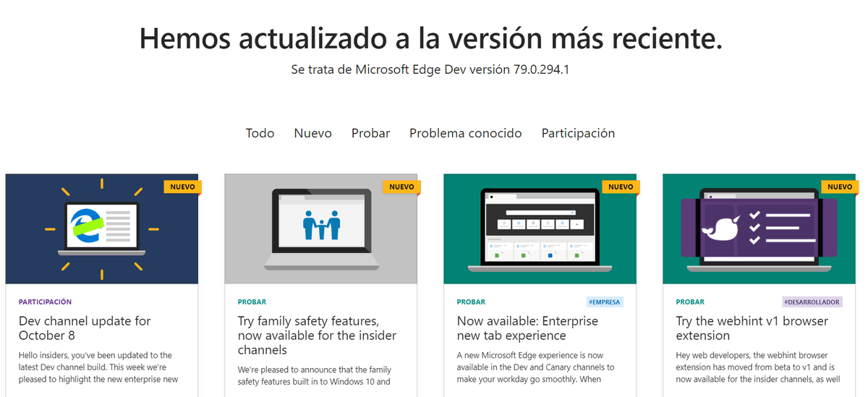
Task: Select the Probar filter tab
Action: click(x=370, y=133)
